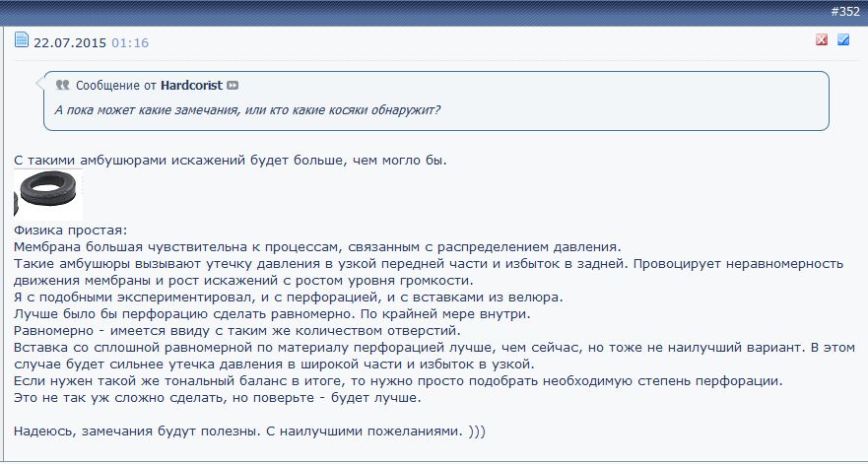This screenshot has width=868, height=464.
Task: Open the ear pad image thumbnail
Action: (48, 193)
